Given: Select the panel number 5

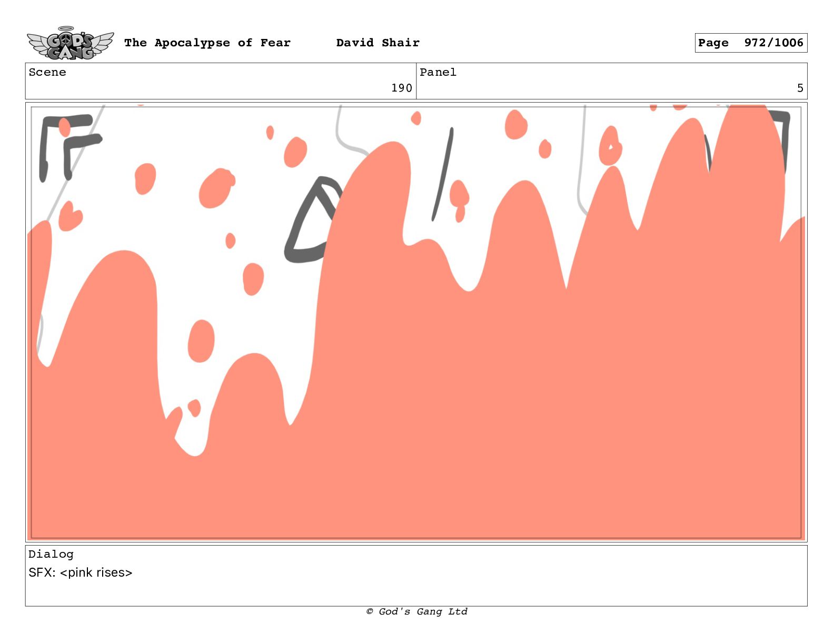Looking at the screenshot, I should 800,88.
